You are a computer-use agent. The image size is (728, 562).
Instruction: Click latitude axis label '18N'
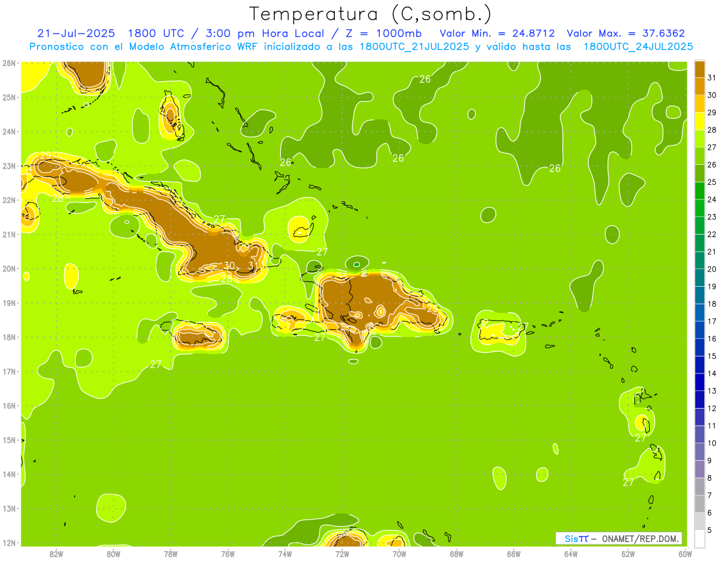click(x=8, y=337)
